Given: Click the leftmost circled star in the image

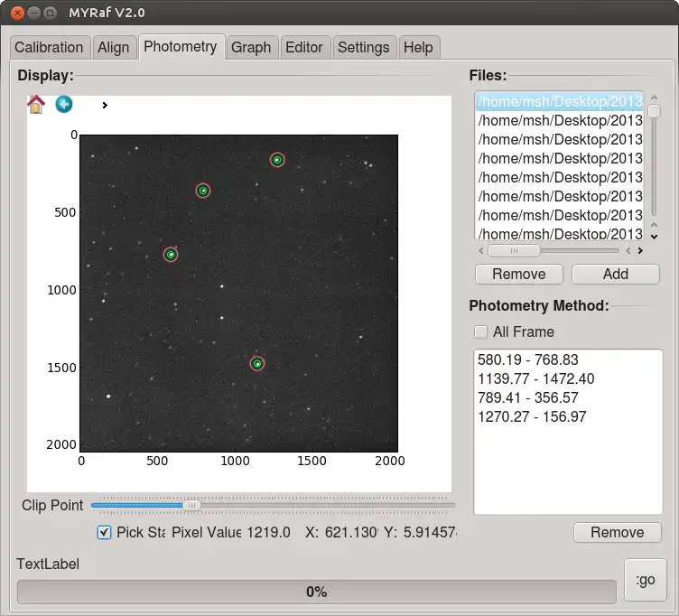Looking at the screenshot, I should (171, 255).
